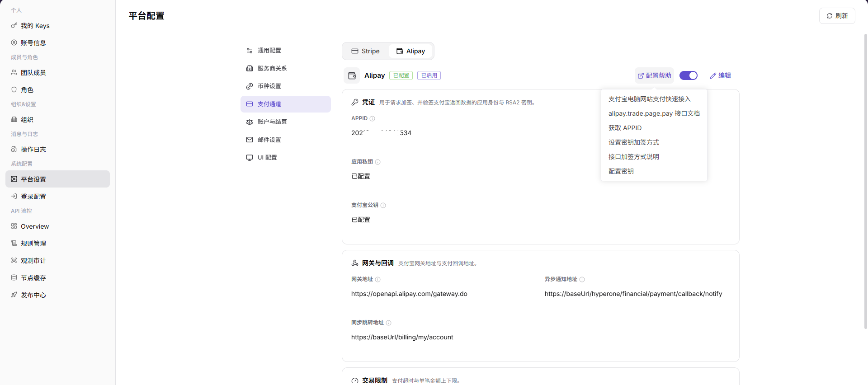The width and height of the screenshot is (868, 385).
Task: Click the rocket icon beside 发布中心
Action: click(14, 295)
